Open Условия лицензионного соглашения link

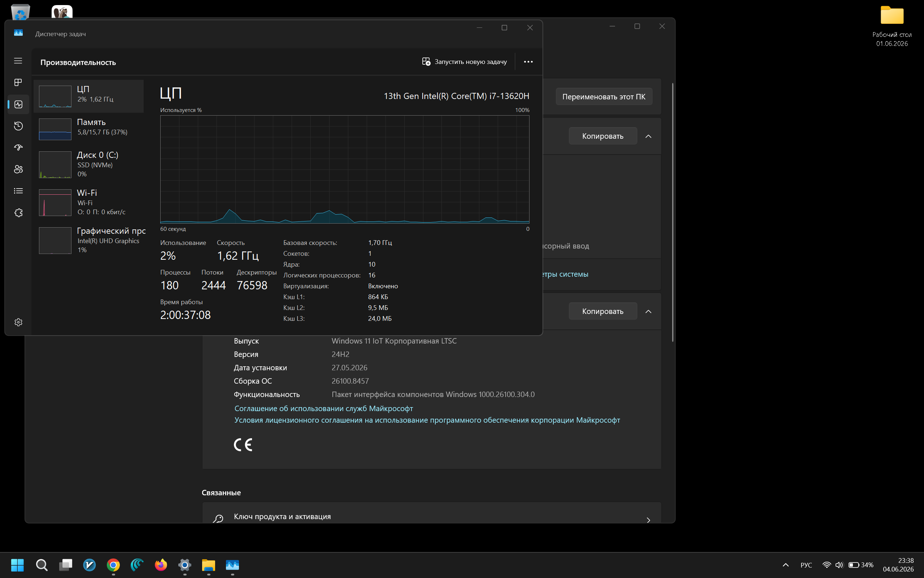click(427, 420)
